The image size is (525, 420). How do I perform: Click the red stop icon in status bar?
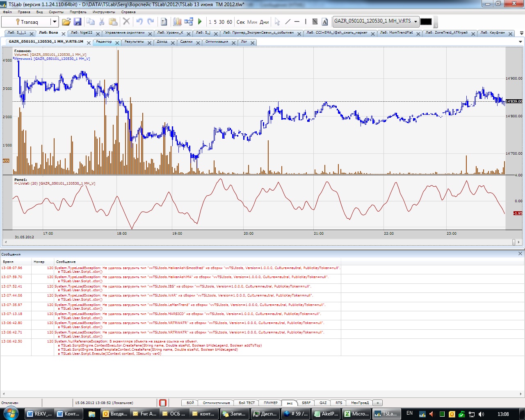163,403
